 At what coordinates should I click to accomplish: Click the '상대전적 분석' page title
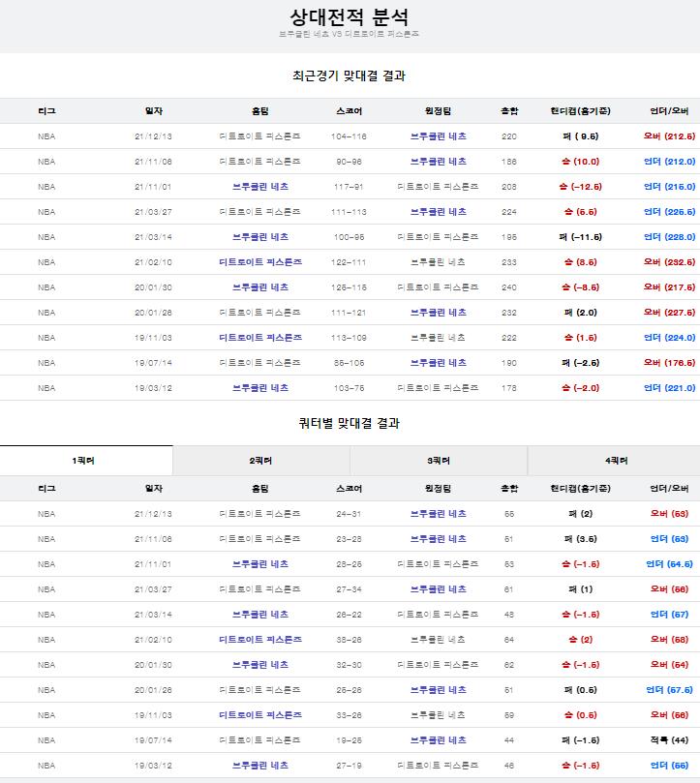(350, 17)
